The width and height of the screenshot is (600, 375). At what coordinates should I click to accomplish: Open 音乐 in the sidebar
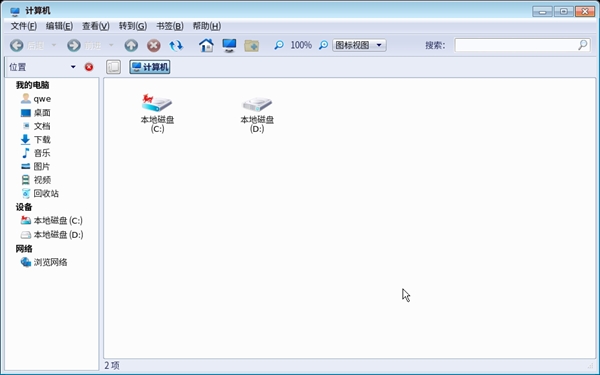coord(36,153)
